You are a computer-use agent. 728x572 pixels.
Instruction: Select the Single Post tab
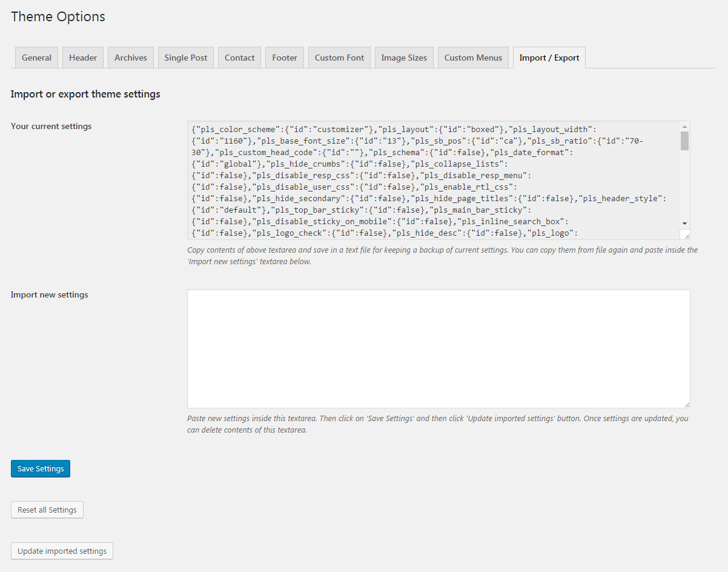pyautogui.click(x=185, y=58)
